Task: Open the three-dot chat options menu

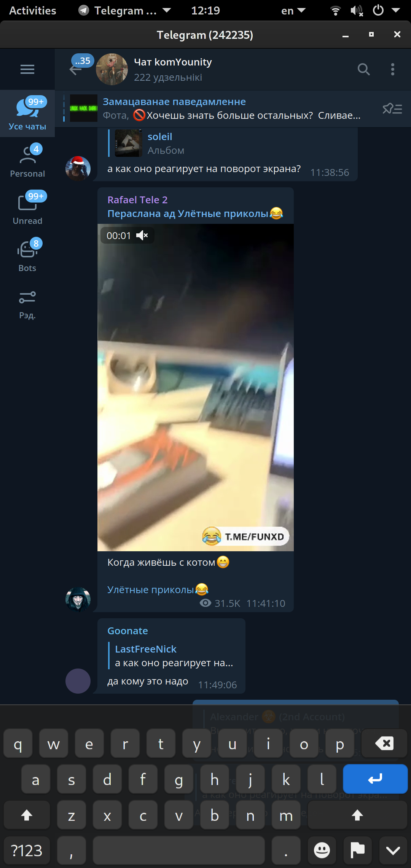Action: click(392, 69)
